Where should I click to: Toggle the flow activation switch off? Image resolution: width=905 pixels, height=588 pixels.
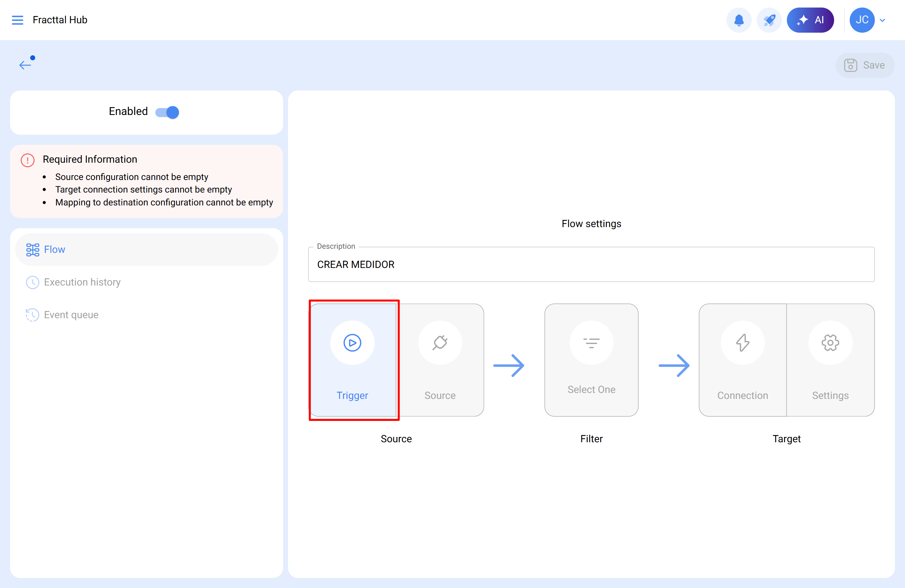(167, 112)
